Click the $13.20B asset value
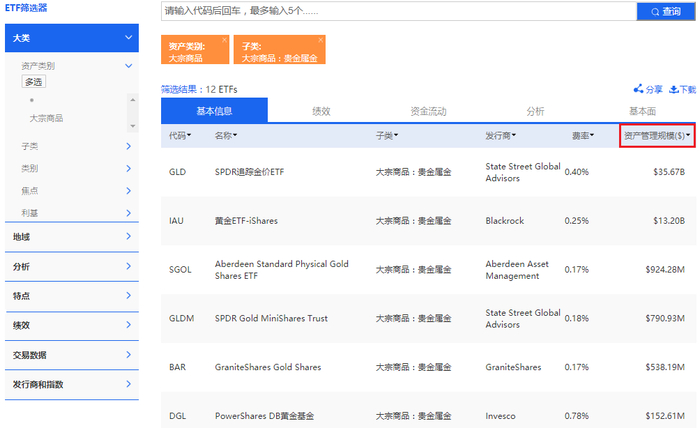The width and height of the screenshot is (700, 428). point(669,220)
